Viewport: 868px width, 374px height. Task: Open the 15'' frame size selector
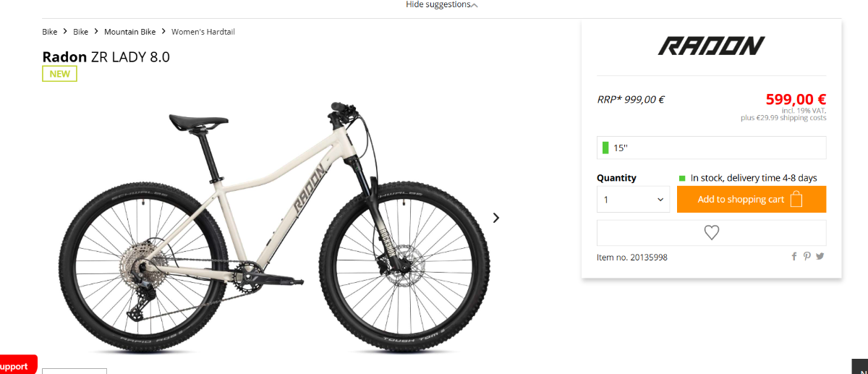click(x=711, y=148)
